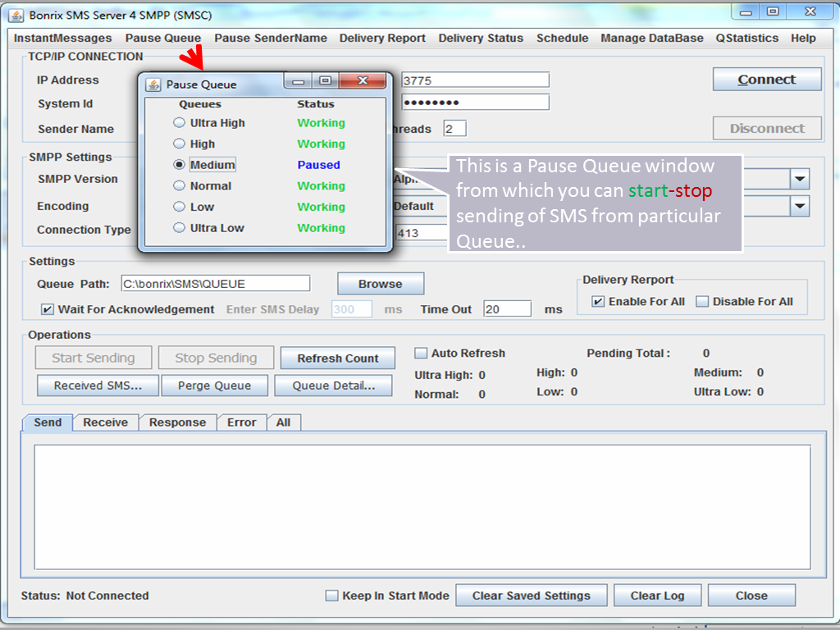
Task: Select the Ultra High queue radio button
Action: click(179, 123)
